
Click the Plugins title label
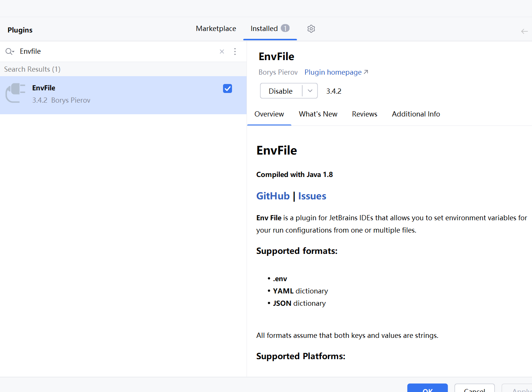point(20,30)
